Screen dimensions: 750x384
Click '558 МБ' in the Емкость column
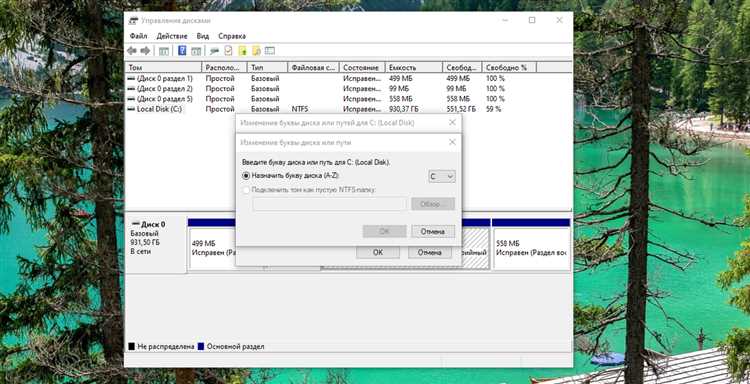401,99
